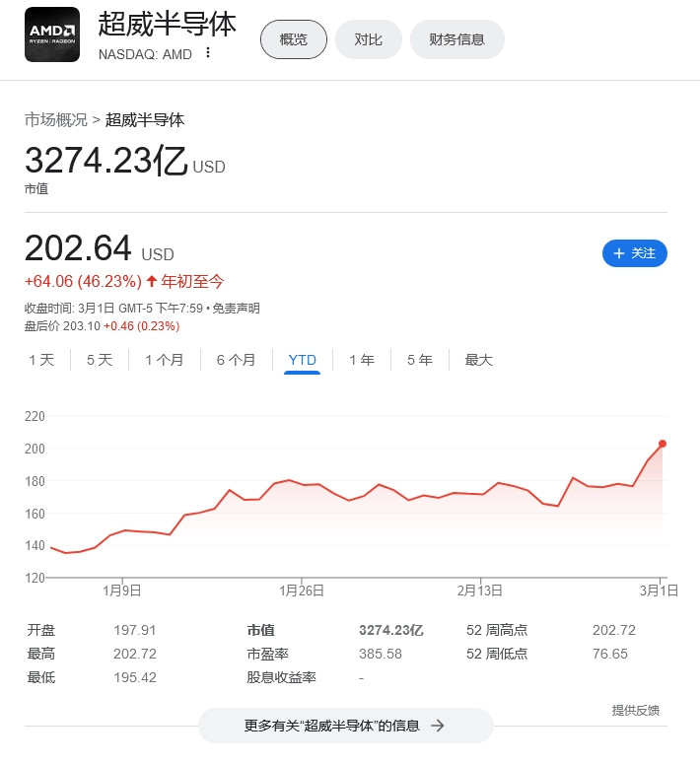Click the +64.06 (46.23%) year-to-date change
The width and height of the screenshot is (700, 765).
(84, 282)
